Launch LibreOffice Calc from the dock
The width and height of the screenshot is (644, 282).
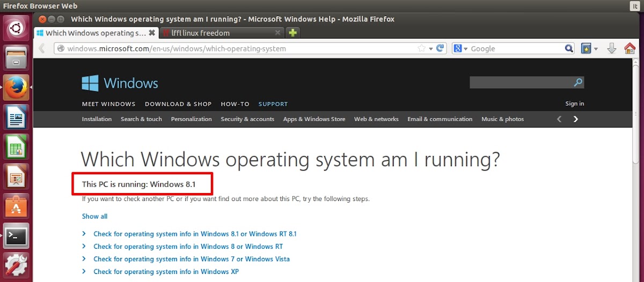[16, 146]
